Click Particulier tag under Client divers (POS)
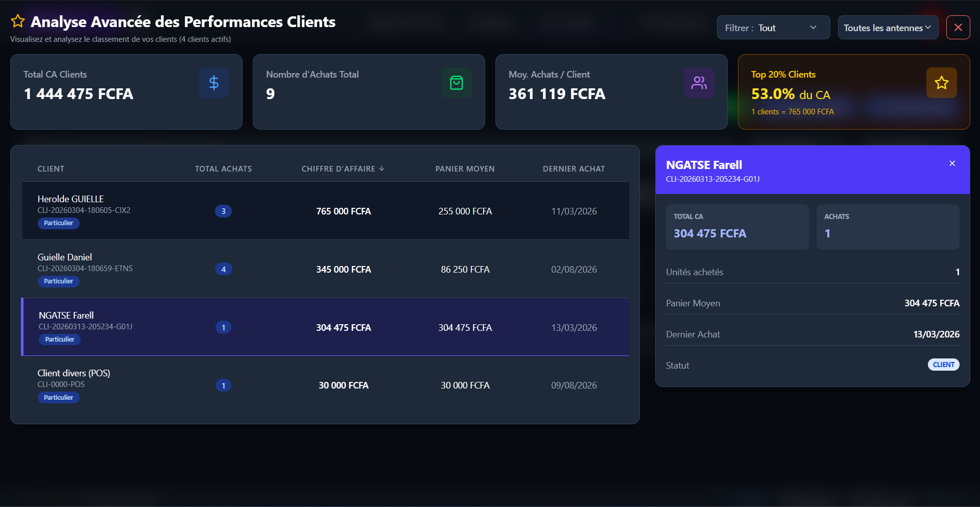Image resolution: width=980 pixels, height=507 pixels. tap(59, 398)
